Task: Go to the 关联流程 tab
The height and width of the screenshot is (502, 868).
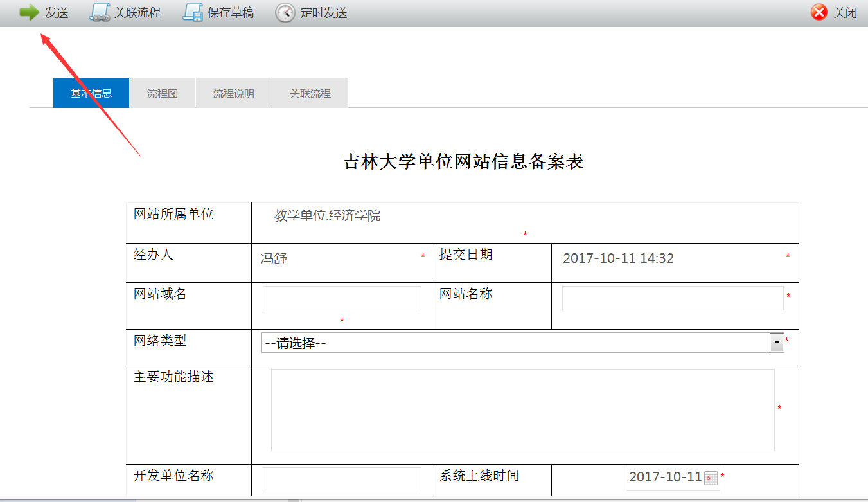Action: pyautogui.click(x=310, y=93)
